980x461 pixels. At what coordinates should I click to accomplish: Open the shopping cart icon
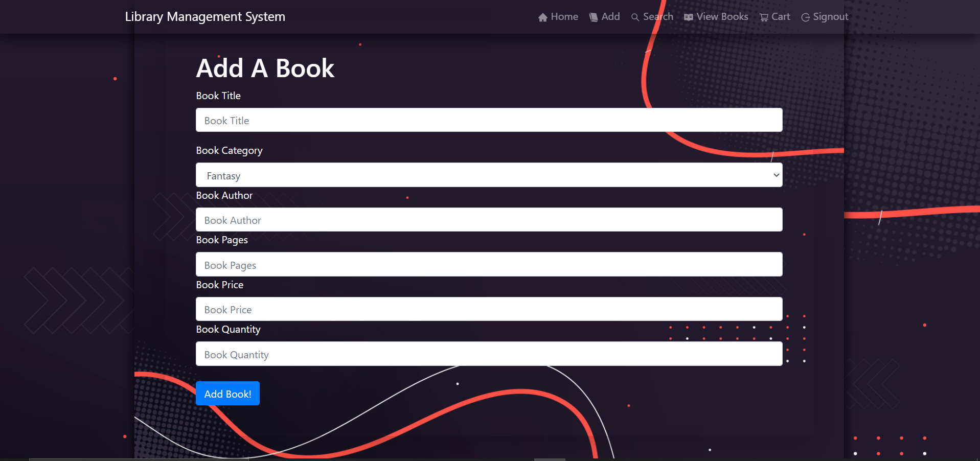point(763,17)
